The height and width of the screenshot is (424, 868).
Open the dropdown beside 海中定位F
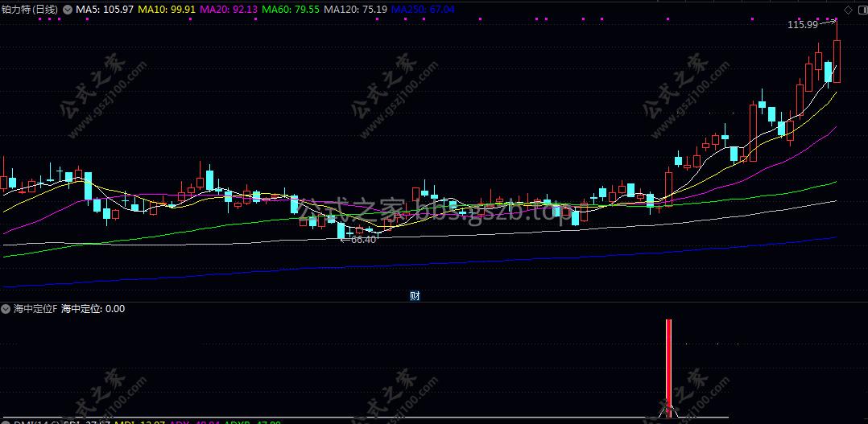click(x=6, y=308)
